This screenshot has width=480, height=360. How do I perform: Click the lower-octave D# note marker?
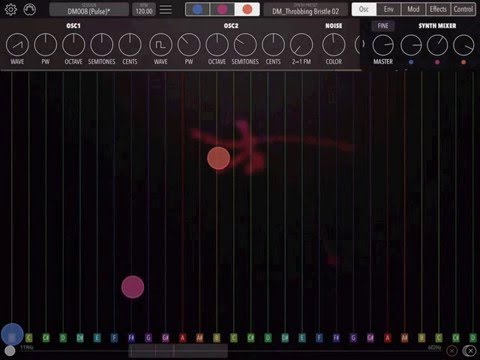point(80,338)
